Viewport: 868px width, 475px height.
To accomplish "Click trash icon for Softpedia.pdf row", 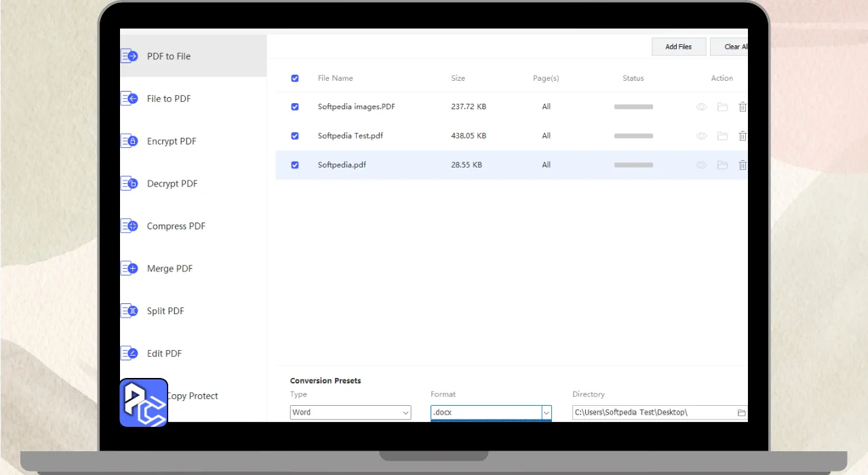I will (743, 165).
